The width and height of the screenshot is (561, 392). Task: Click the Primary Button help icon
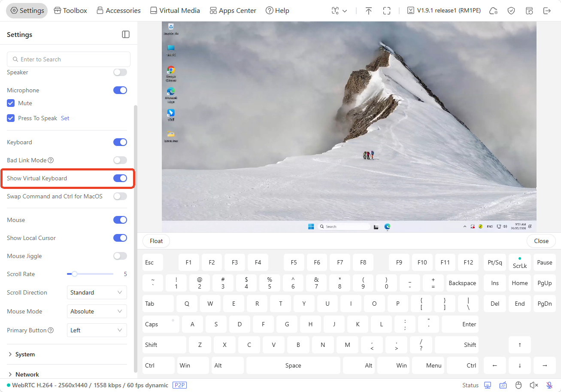[x=51, y=330]
